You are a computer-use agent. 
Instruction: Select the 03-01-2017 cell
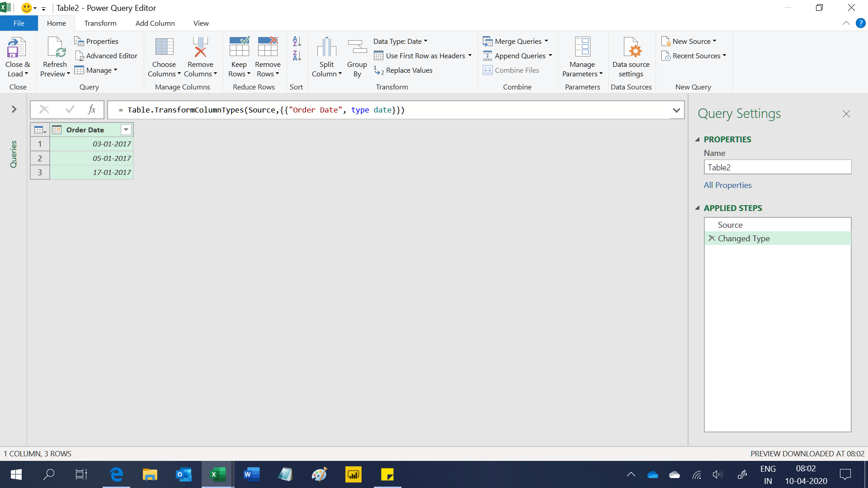(x=92, y=144)
